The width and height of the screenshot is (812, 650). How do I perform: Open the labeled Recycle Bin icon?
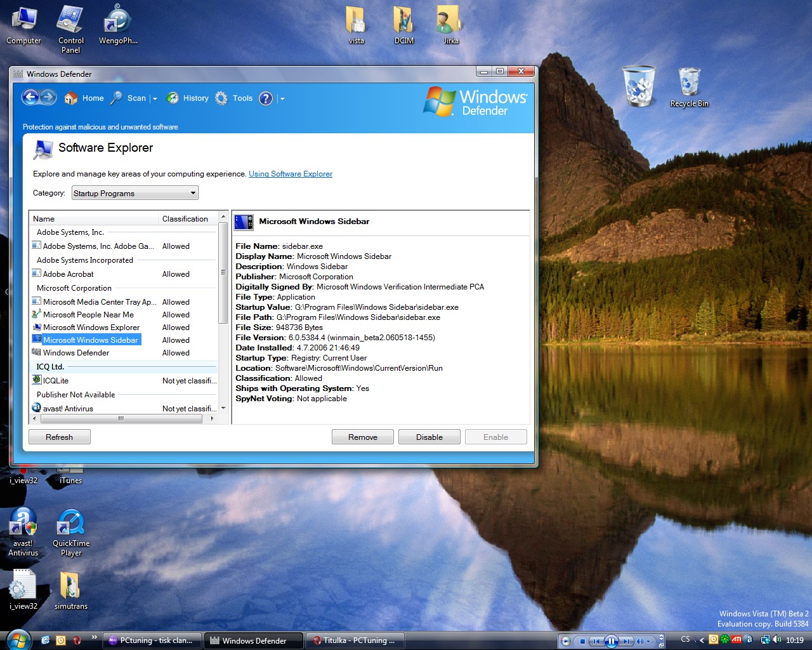690,88
